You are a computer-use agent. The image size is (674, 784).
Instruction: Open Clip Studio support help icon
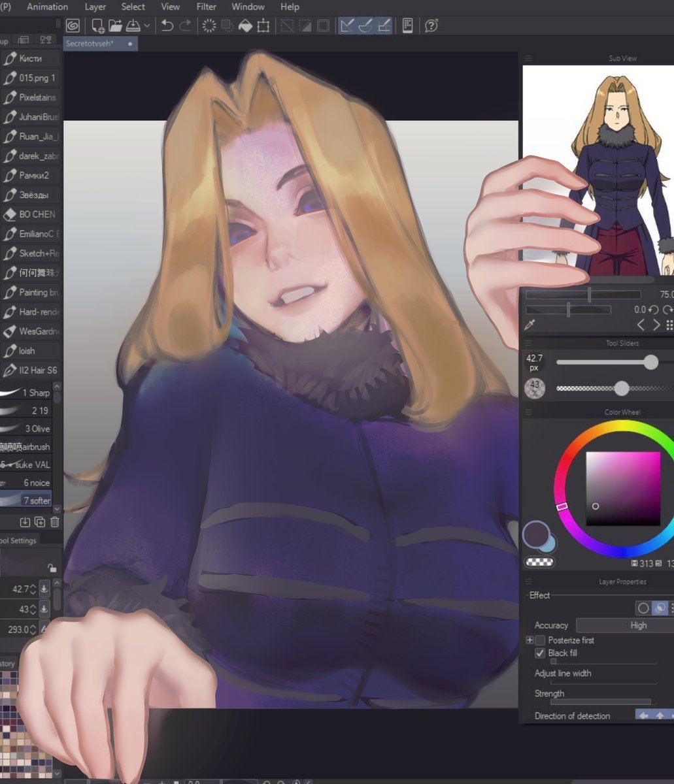point(431,26)
